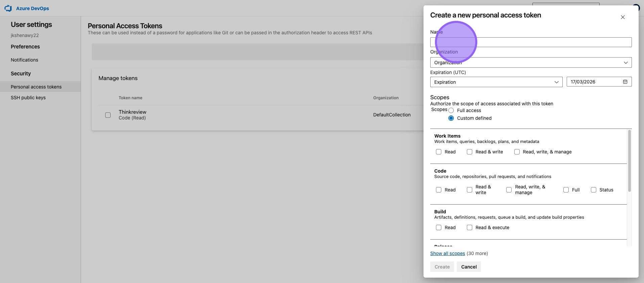Open the Expiration dropdown
644x283 pixels.
click(x=496, y=82)
